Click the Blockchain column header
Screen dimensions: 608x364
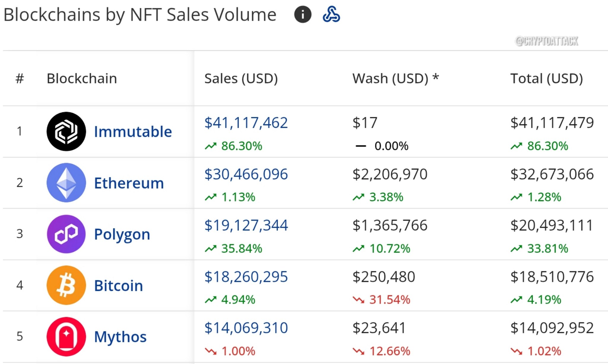82,79
